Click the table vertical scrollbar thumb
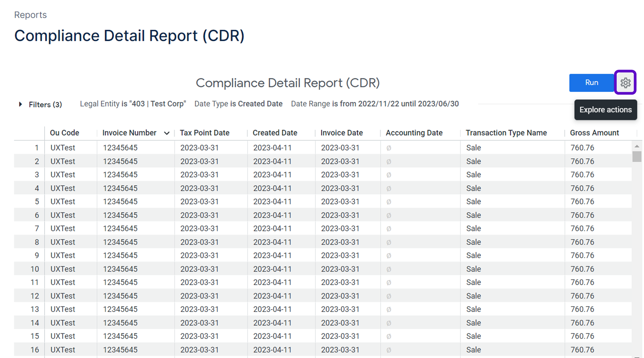The height and width of the screenshot is (358, 644). [x=636, y=157]
